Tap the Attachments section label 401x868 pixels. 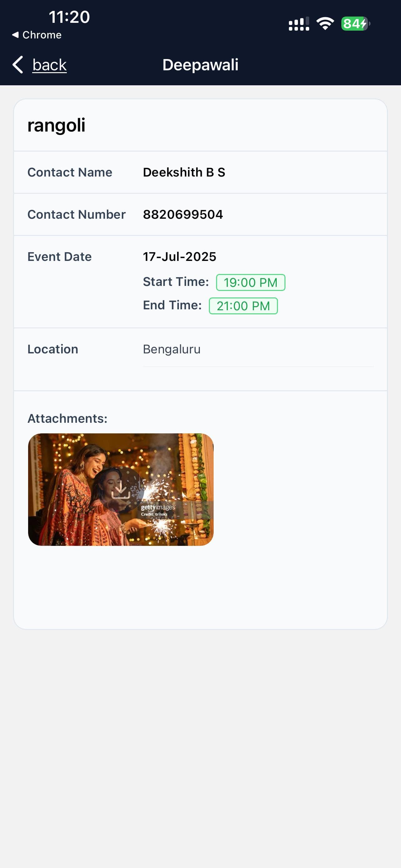(67, 418)
